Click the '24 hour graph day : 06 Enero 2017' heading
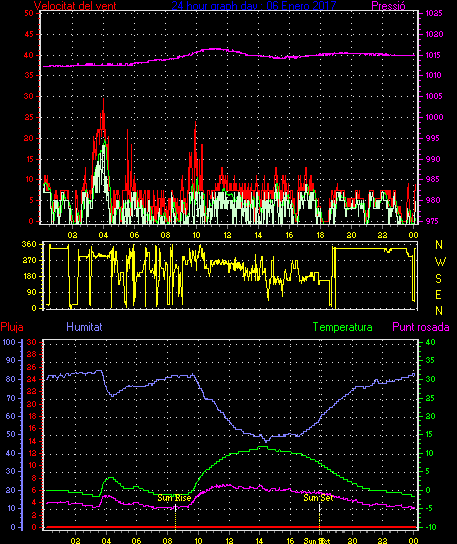Viewport: 457px width, 544px height. tap(254, 5)
